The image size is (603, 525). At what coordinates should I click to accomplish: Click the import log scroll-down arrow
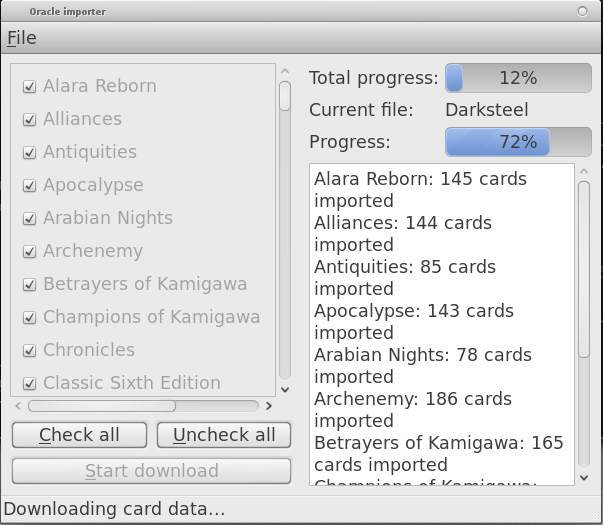584,478
